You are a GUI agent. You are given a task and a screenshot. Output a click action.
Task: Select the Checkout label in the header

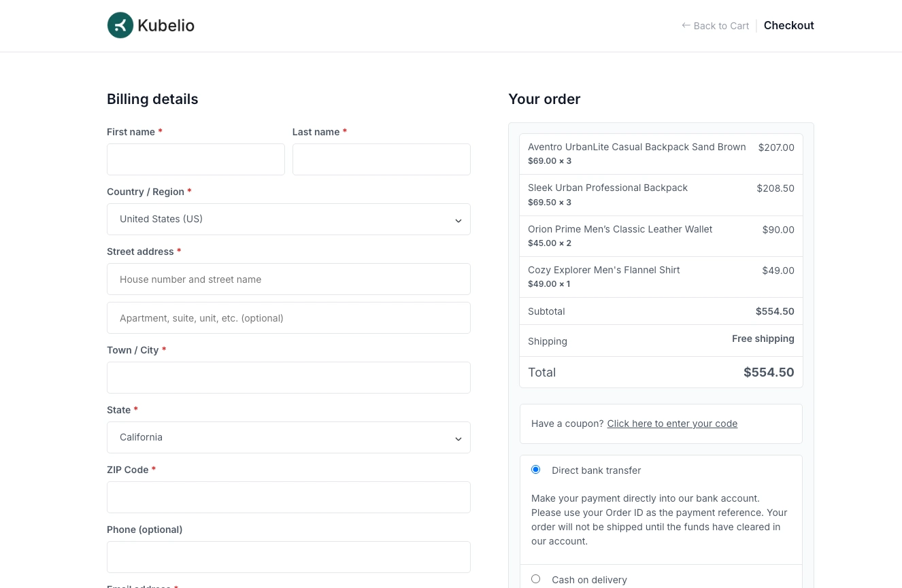[788, 25]
